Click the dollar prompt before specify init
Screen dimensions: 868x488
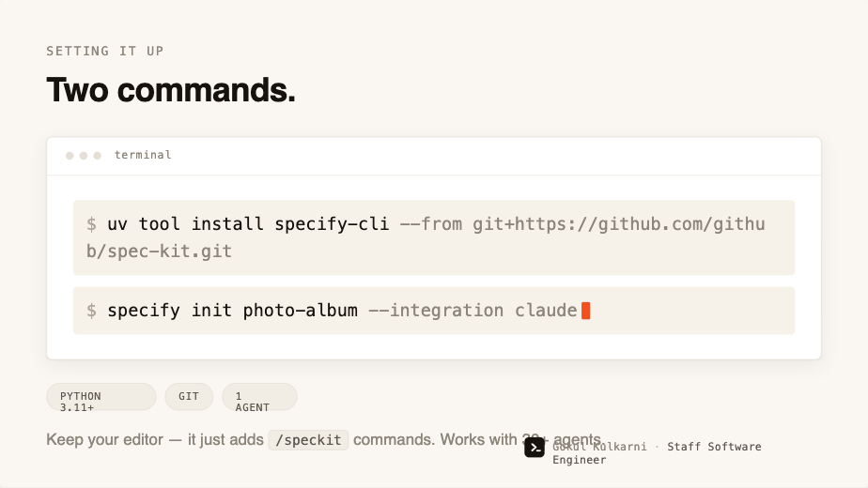click(x=91, y=311)
